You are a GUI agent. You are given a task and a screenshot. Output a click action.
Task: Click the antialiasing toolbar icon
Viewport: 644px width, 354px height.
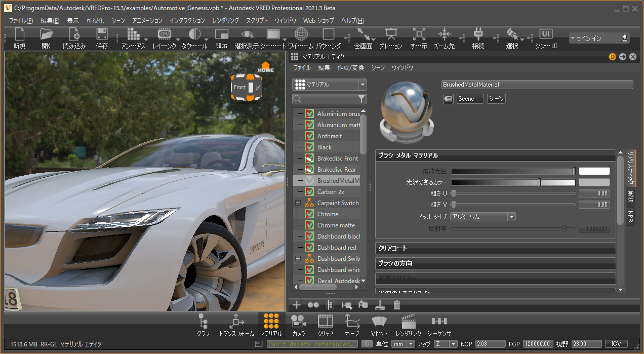pyautogui.click(x=133, y=34)
